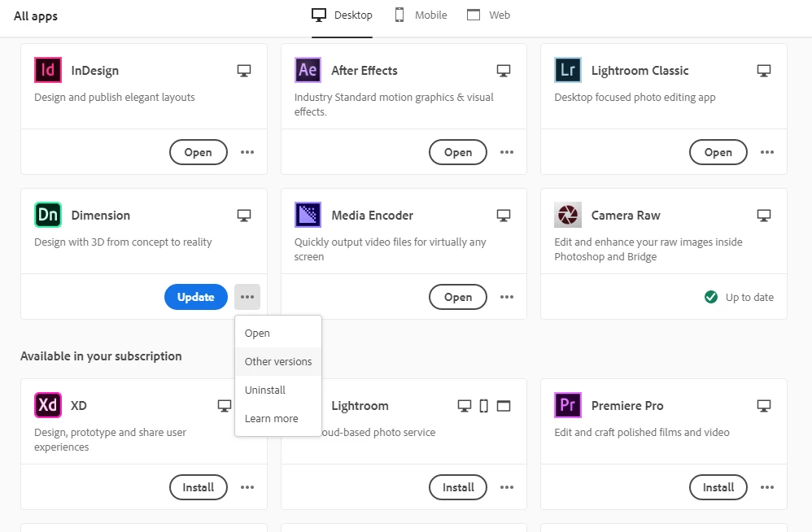Screen dimensions: 812x532
Task: Click the web platform icon on Lightroom card
Action: 504,406
